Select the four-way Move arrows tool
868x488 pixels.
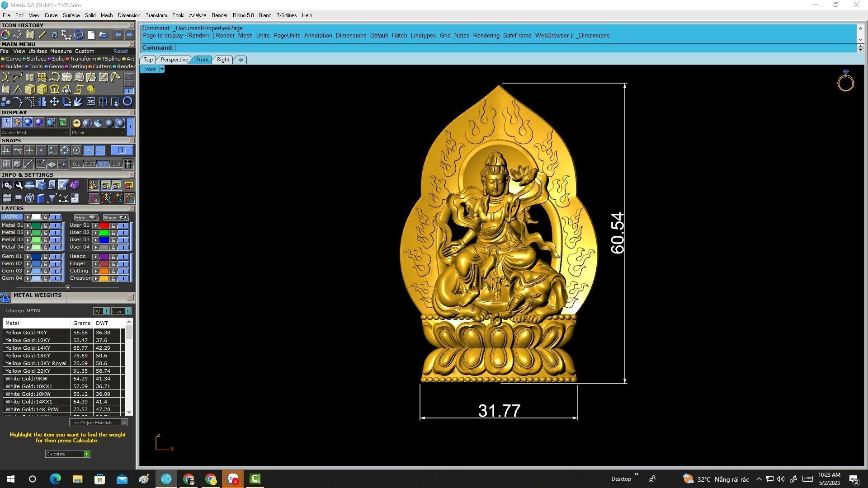tap(54, 102)
